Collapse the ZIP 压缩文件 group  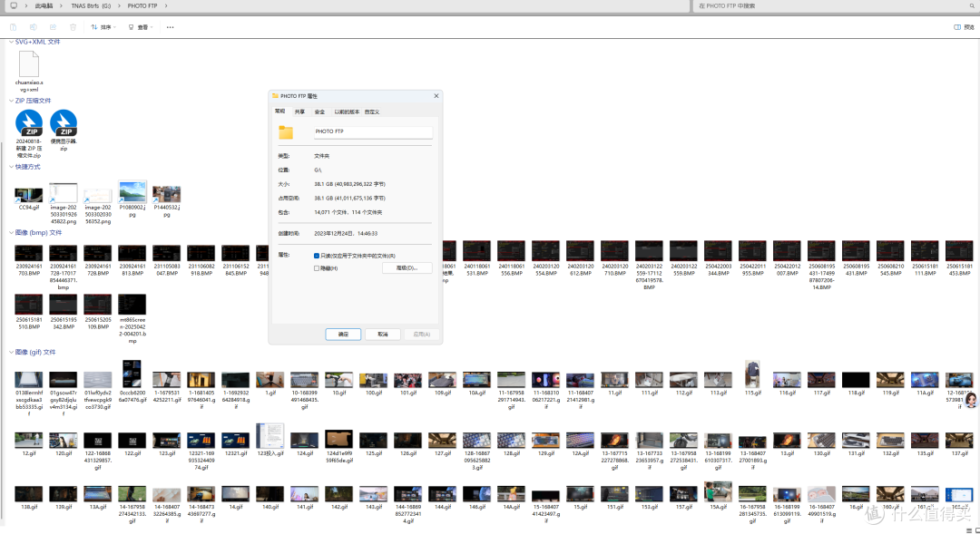tap(11, 101)
